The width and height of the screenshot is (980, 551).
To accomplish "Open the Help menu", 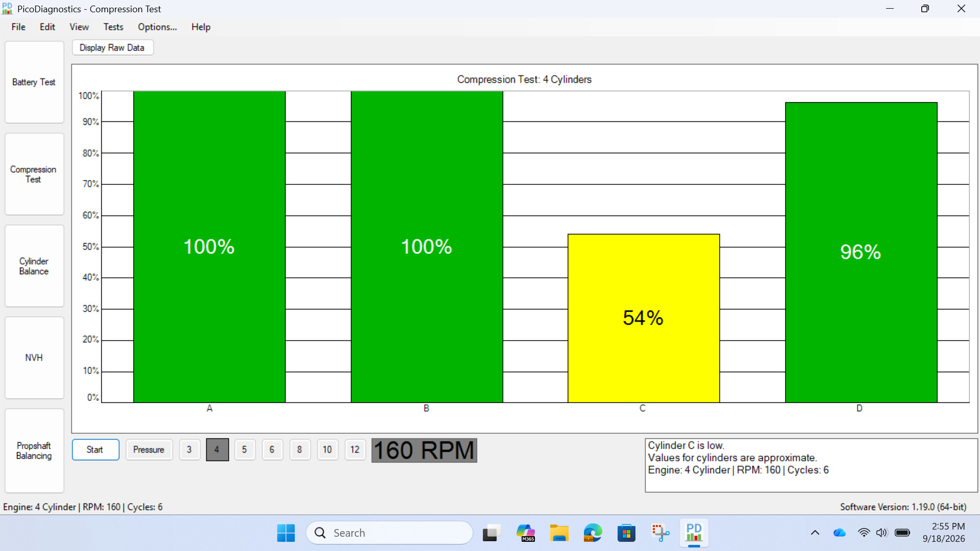I will click(x=201, y=27).
